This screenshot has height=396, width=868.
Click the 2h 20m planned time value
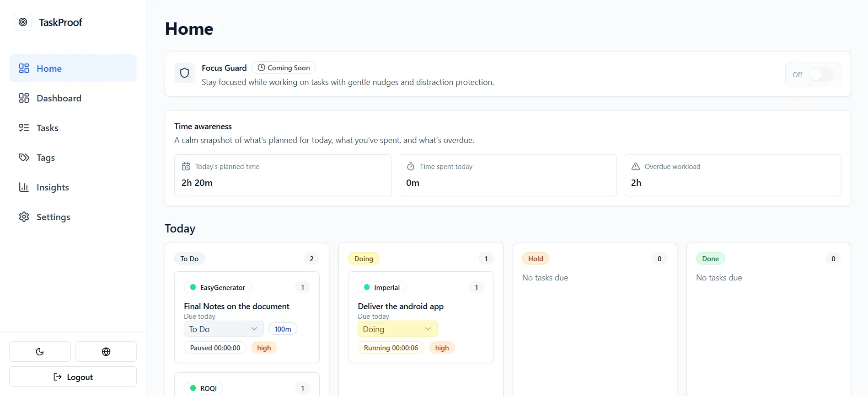197,183
